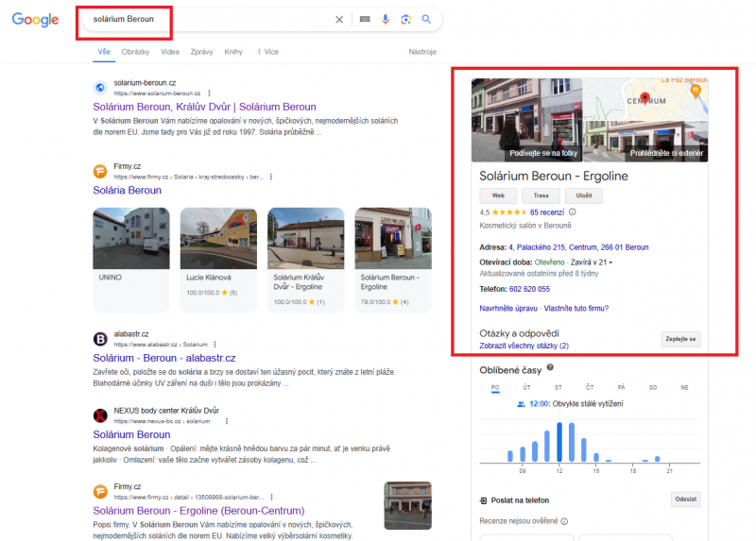Call the phone number 602 620 055
756x541 pixels.
tap(529, 289)
